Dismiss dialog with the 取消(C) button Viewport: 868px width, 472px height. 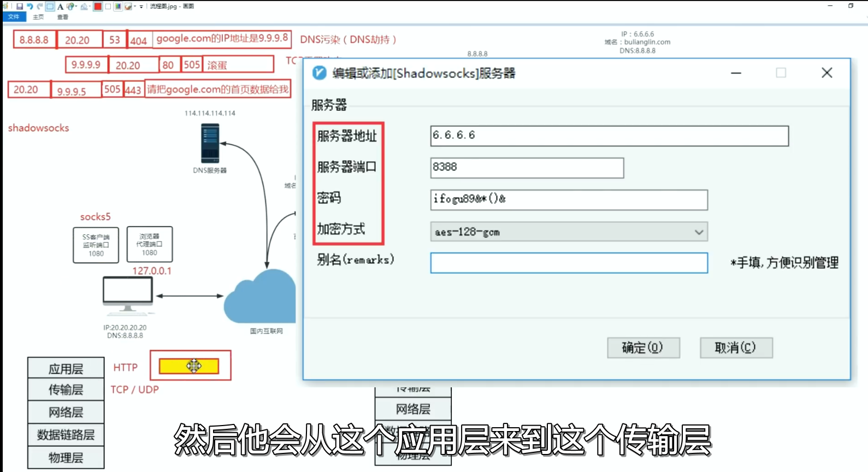point(736,347)
